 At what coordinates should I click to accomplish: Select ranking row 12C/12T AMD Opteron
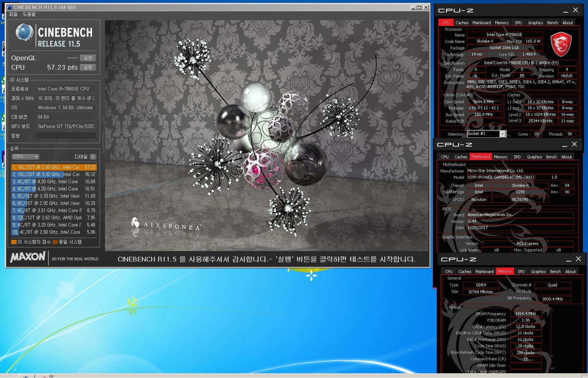54,217
